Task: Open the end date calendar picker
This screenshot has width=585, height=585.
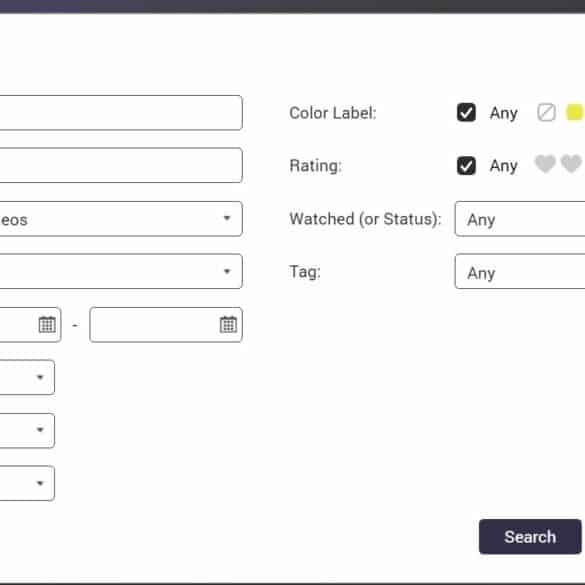Action: click(228, 325)
